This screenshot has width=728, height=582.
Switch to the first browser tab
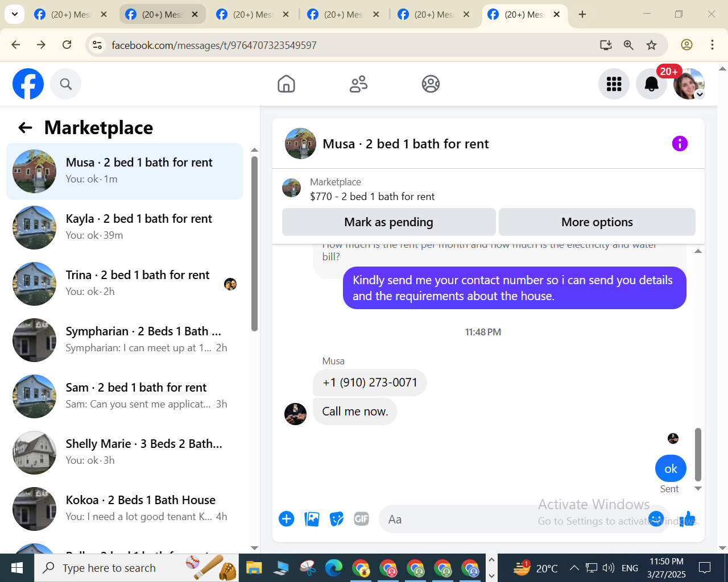click(x=71, y=15)
